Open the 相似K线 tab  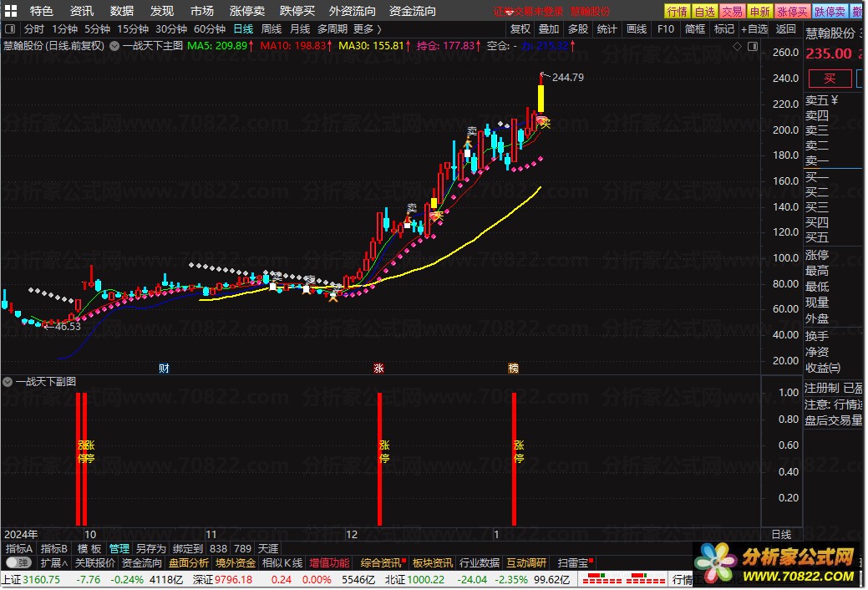282,563
